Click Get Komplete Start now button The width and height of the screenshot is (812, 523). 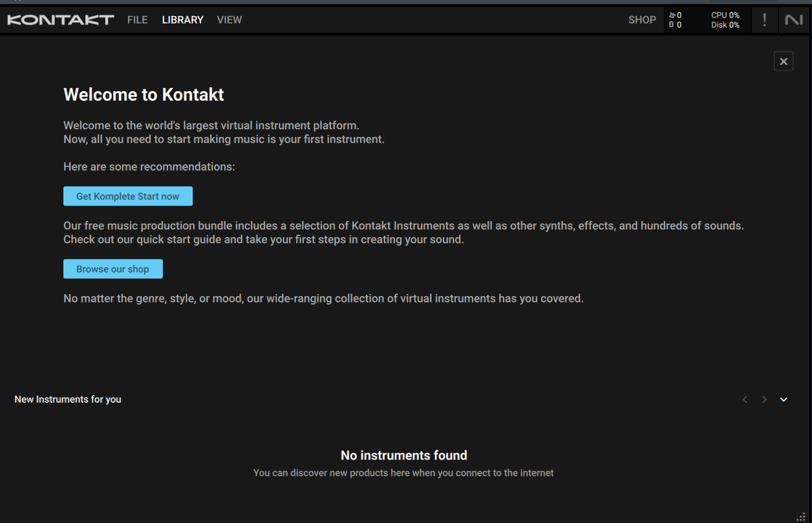(128, 197)
